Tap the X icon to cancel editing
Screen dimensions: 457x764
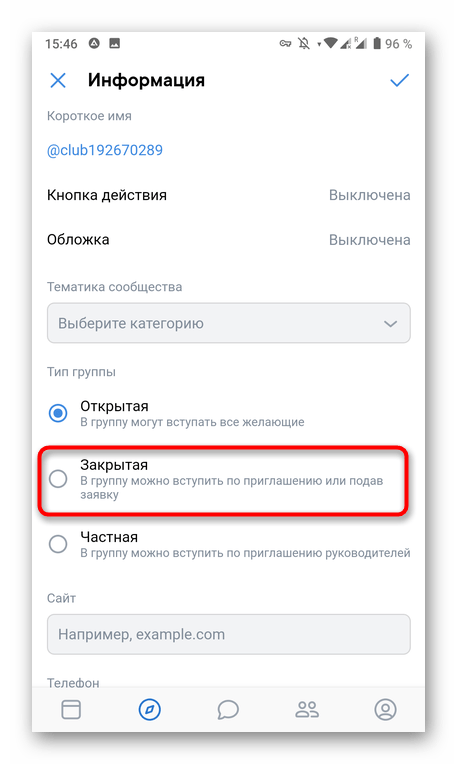click(x=58, y=80)
